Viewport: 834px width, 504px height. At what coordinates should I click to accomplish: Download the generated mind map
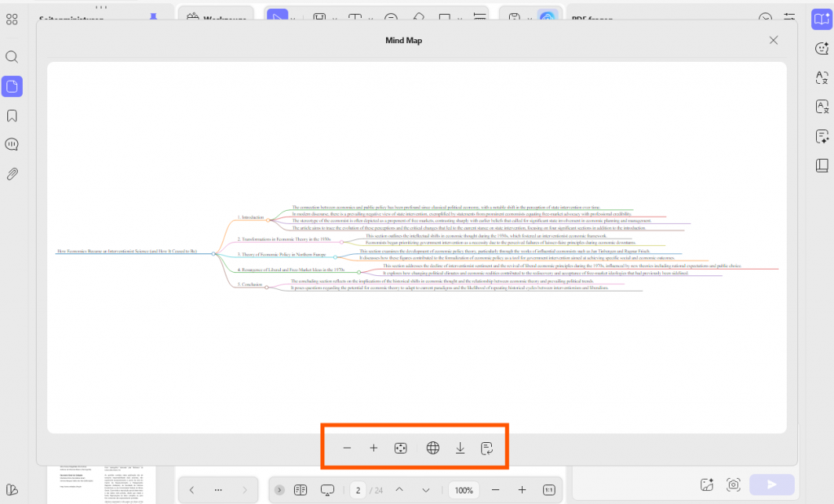(x=460, y=447)
